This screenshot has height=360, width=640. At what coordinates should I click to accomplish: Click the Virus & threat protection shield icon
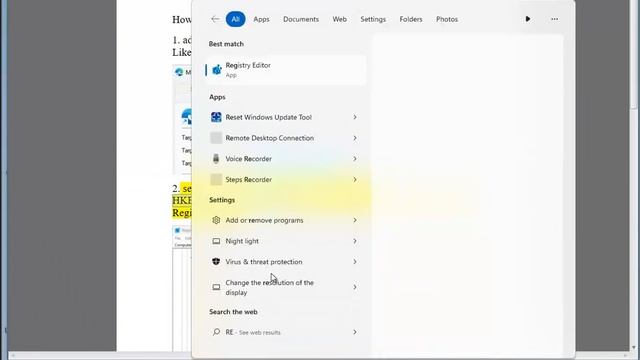pyautogui.click(x=216, y=262)
